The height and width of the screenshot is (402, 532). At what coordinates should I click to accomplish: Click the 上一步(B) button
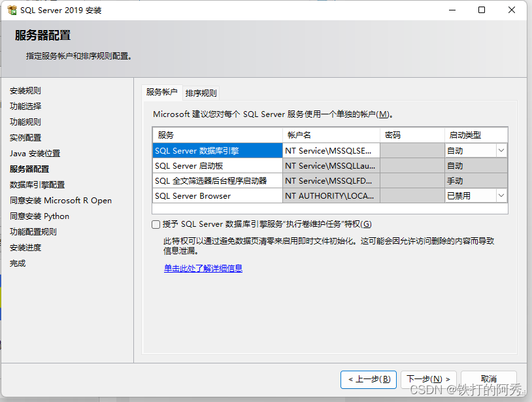[369, 380]
